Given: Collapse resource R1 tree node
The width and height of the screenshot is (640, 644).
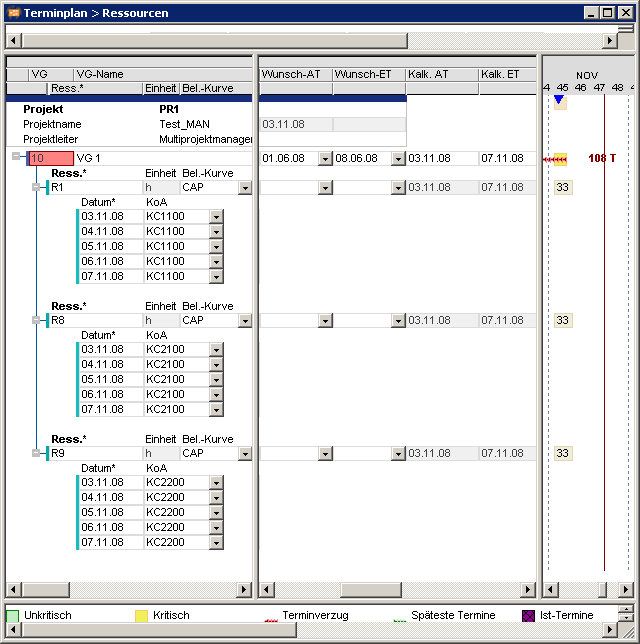Looking at the screenshot, I should 36,187.
